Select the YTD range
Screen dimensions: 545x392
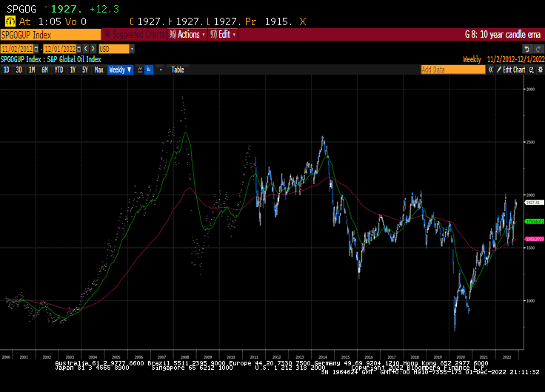click(x=58, y=70)
